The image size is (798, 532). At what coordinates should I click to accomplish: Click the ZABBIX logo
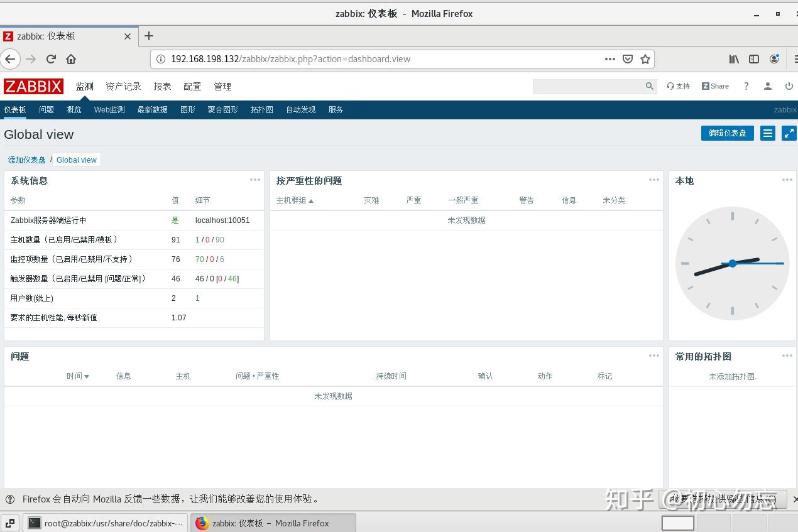(x=33, y=86)
